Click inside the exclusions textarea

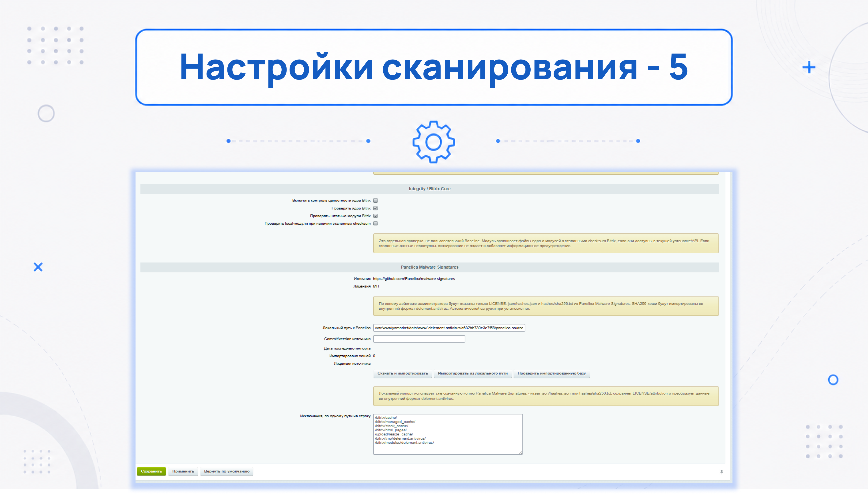coord(448,434)
